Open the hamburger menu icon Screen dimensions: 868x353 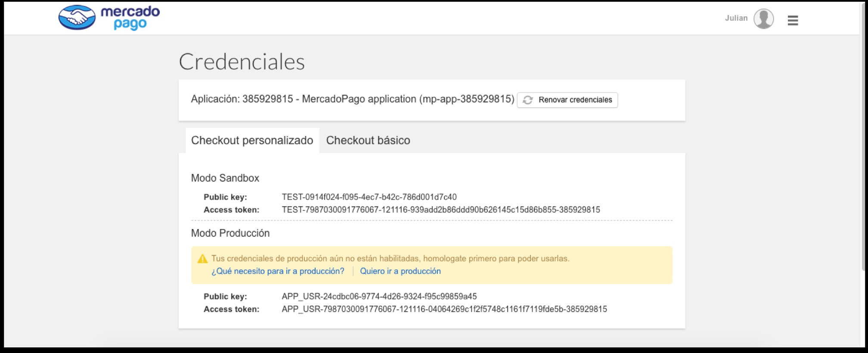(793, 20)
